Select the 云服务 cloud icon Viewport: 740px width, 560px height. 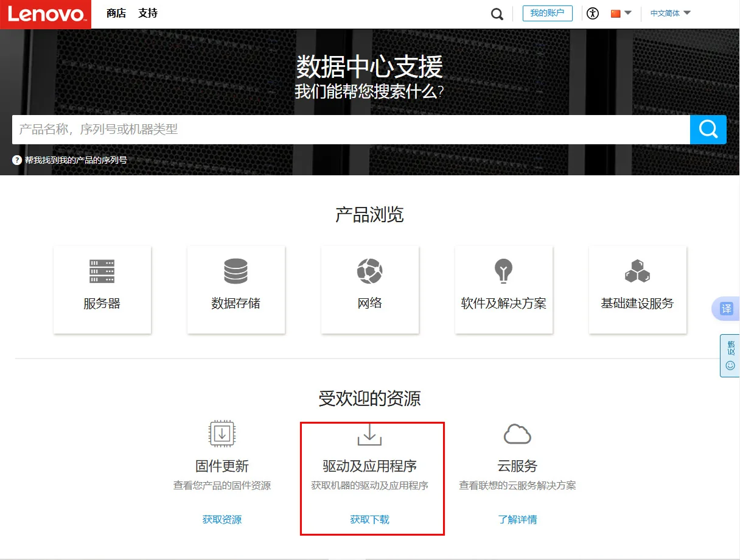pos(516,435)
